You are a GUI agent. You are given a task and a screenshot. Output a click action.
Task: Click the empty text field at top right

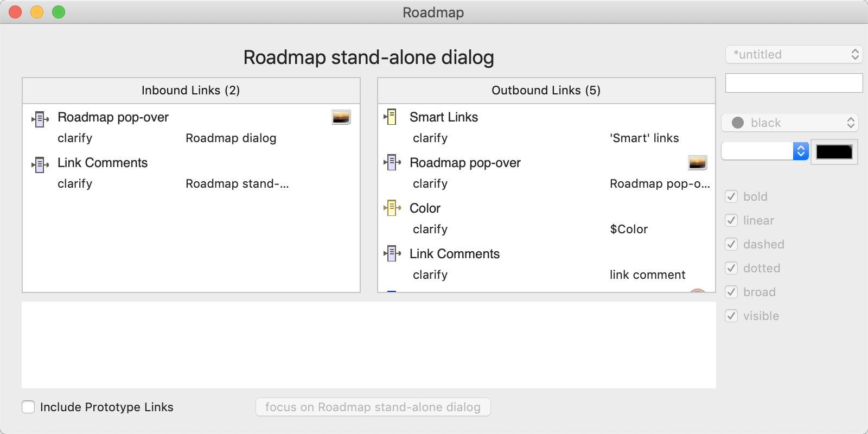point(794,82)
